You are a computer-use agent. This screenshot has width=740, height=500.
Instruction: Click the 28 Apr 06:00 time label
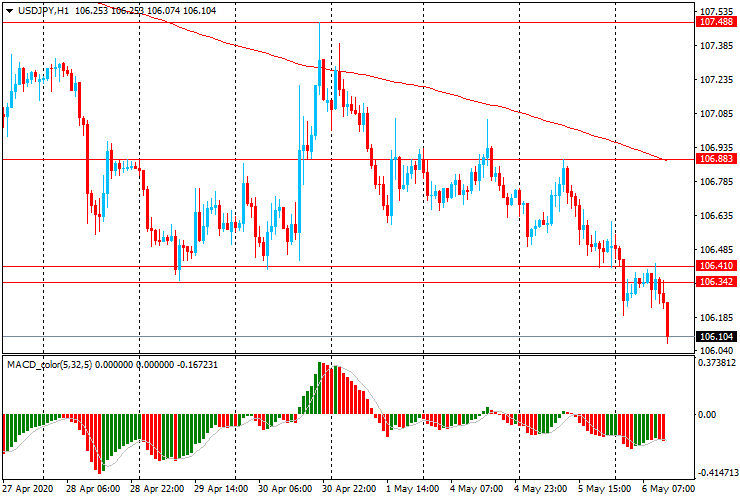click(x=92, y=488)
